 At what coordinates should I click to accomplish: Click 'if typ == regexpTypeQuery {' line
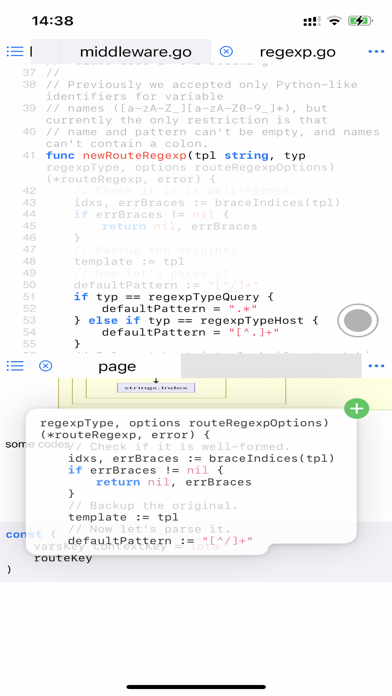[174, 297]
